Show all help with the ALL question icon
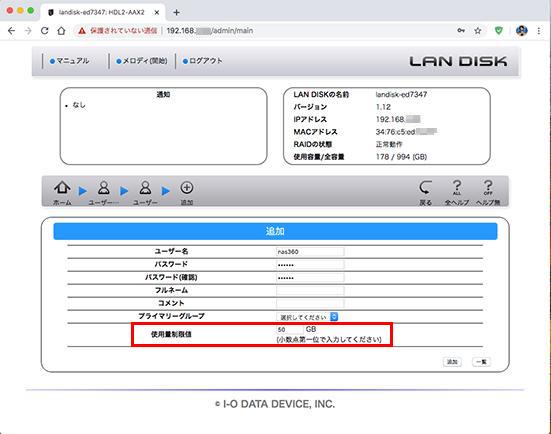 click(456, 188)
